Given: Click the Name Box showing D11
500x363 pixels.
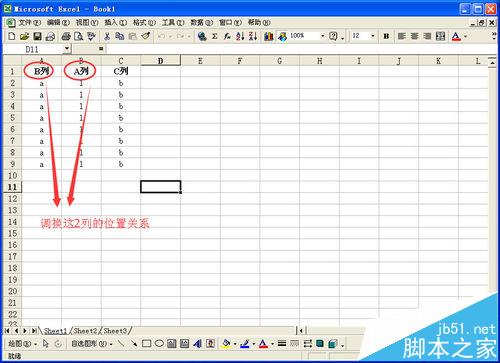Looking at the screenshot, I should coord(32,49).
